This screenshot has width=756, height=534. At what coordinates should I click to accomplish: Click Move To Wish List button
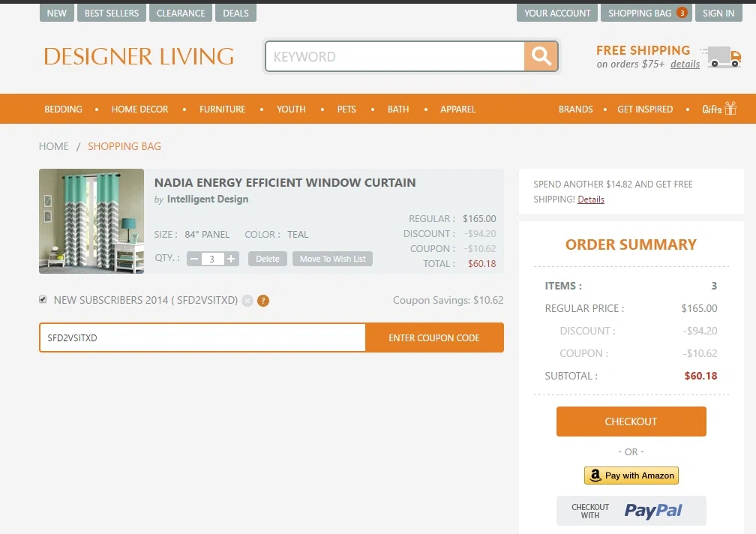333,259
